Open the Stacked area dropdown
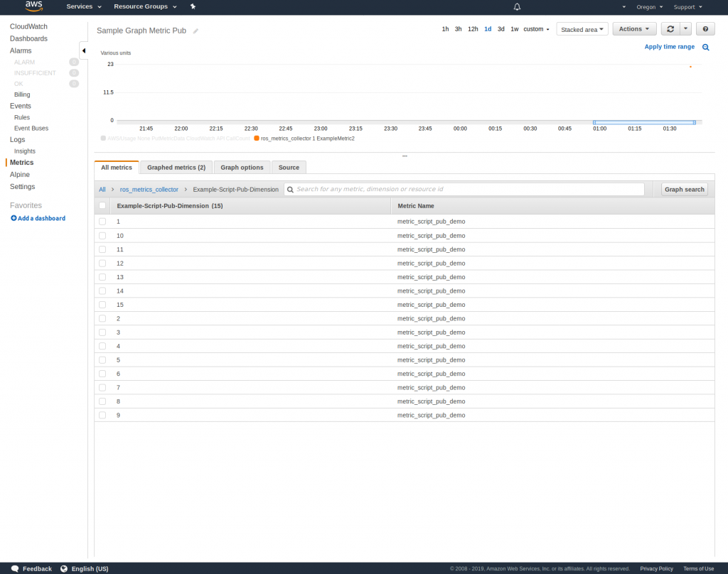728x574 pixels. [x=582, y=29]
